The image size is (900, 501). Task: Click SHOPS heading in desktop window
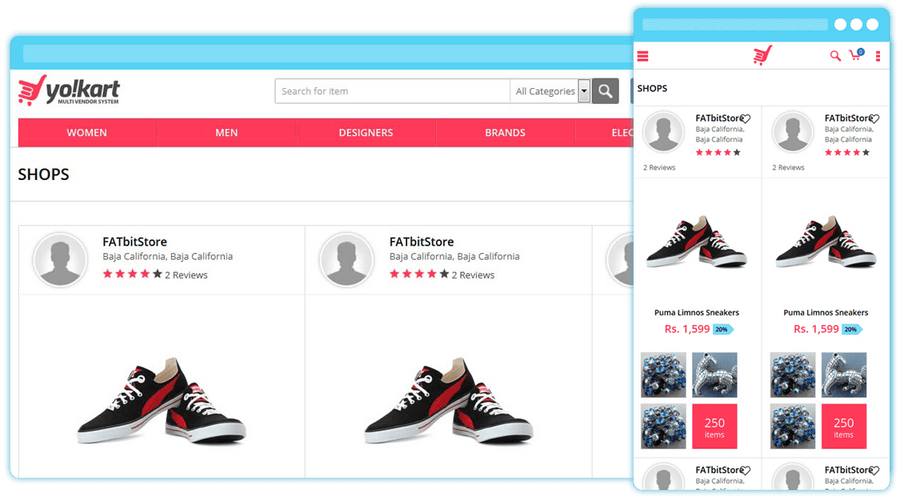[44, 174]
